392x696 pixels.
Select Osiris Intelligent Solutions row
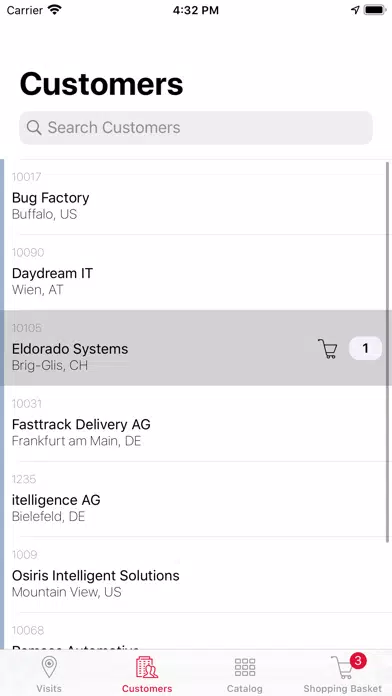click(x=196, y=574)
